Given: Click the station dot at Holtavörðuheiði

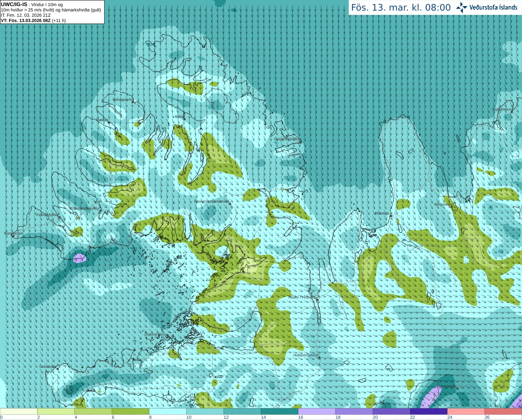Looking at the screenshot, I should point(319,358).
